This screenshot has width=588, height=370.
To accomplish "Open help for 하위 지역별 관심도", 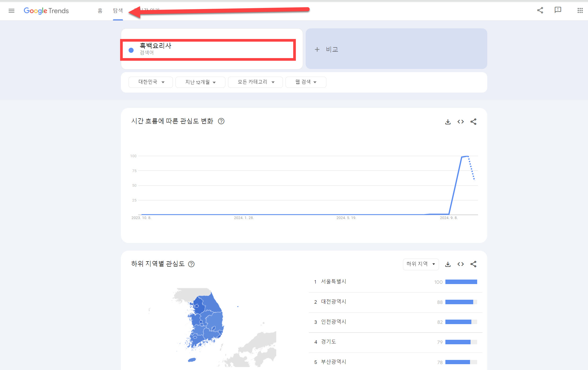I will tap(191, 264).
